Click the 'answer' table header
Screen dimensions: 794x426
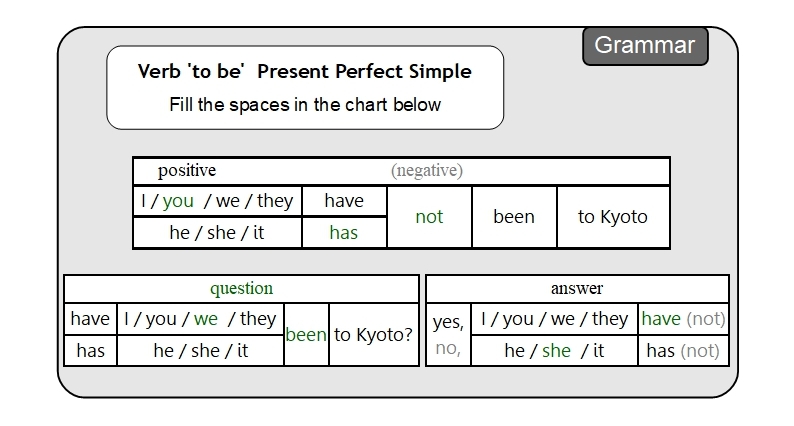coord(577,289)
